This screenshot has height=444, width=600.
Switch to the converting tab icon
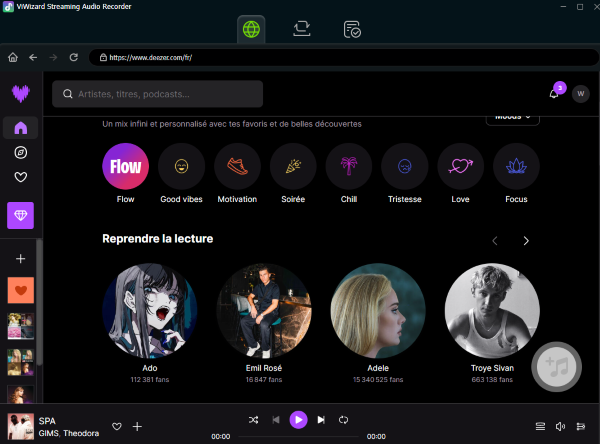302,29
